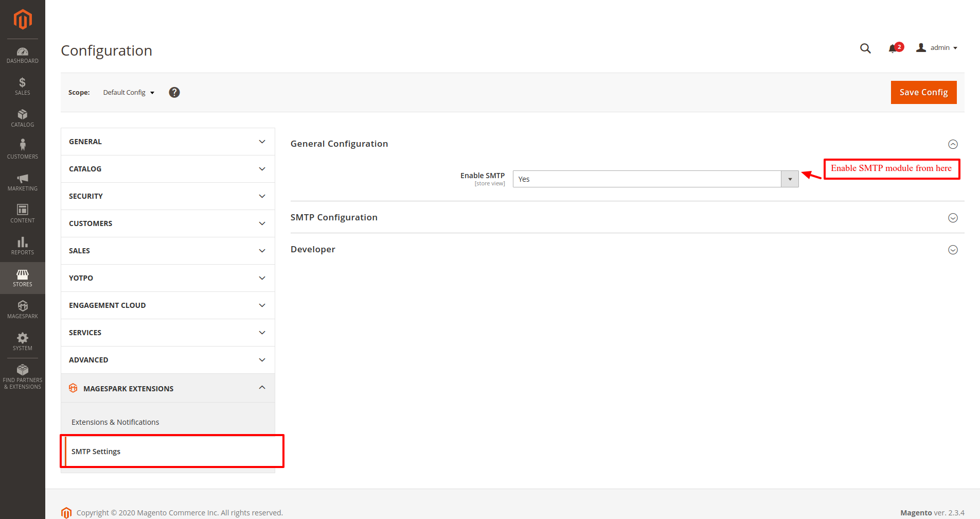The height and width of the screenshot is (519, 980).
Task: Open the Magespark sidebar menu
Action: coord(23,310)
